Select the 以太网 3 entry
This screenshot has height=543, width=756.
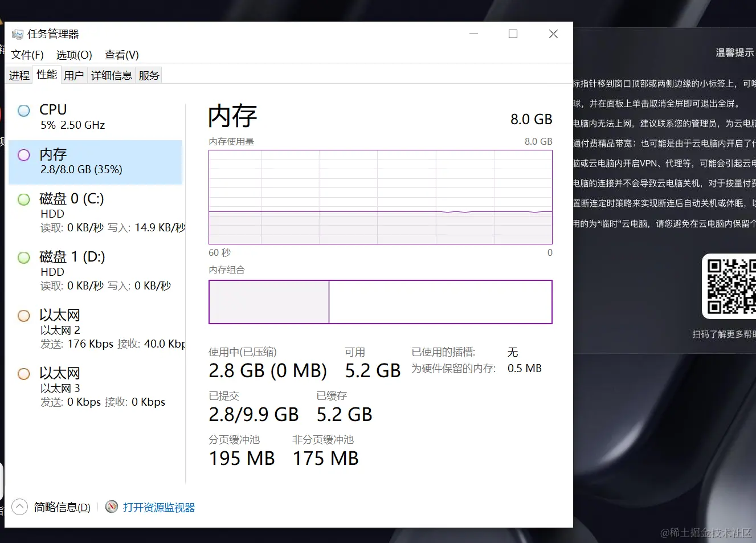(96, 387)
